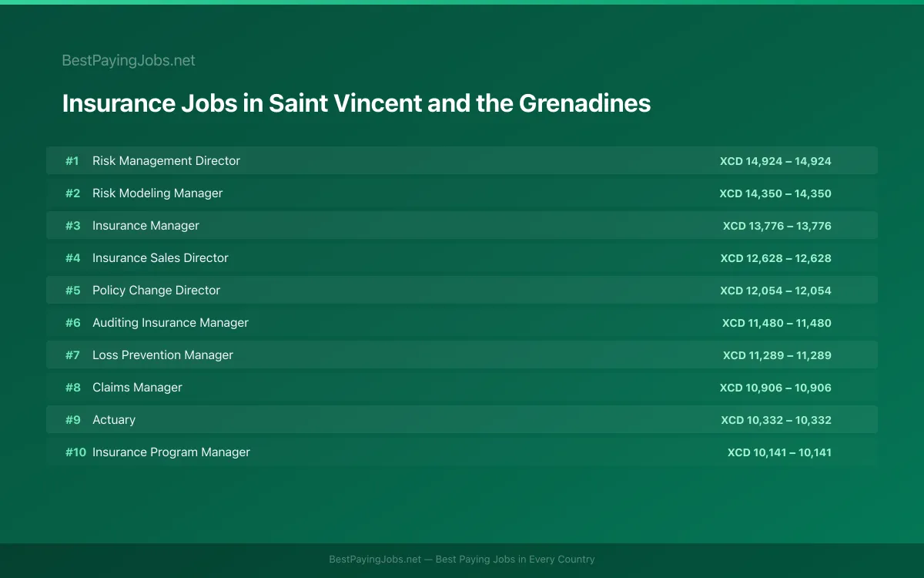
Task: Select the Loss Prevention Manager job title
Action: click(162, 355)
